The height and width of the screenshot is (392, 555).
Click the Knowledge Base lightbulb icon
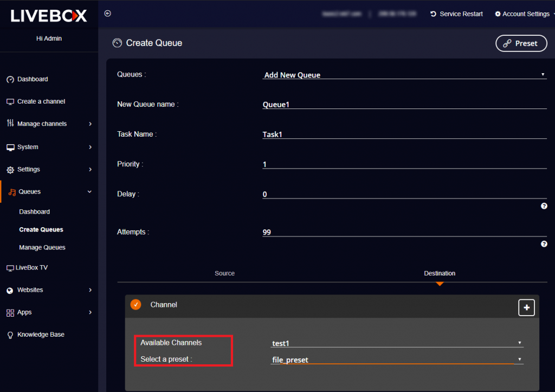pyautogui.click(x=10, y=335)
